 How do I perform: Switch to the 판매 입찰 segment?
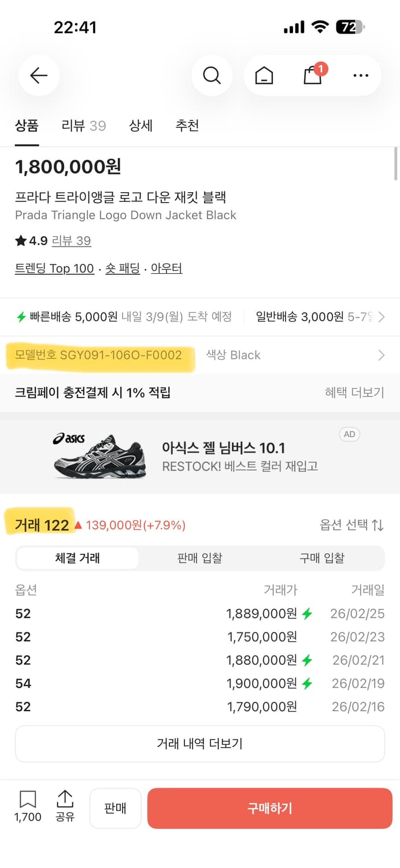click(x=199, y=558)
